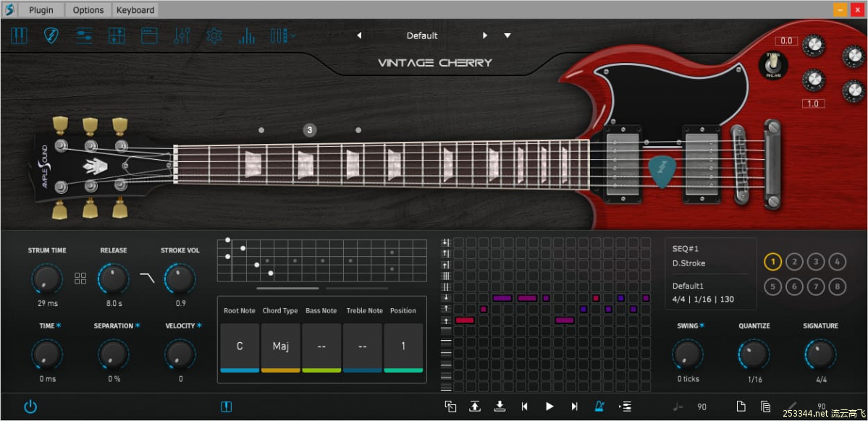Toggle the asterisk next to VELOCITY

199,326
